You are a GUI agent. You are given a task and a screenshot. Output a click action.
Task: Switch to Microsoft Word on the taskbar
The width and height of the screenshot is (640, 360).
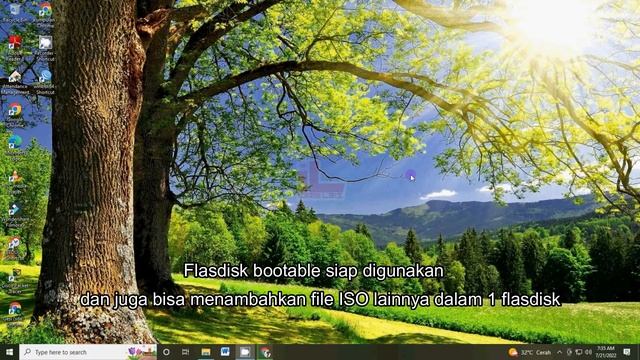pos(225,352)
